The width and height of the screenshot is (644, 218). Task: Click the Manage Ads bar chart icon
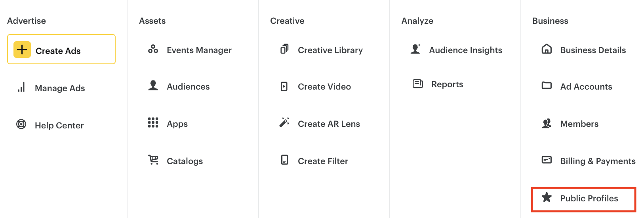(x=21, y=88)
